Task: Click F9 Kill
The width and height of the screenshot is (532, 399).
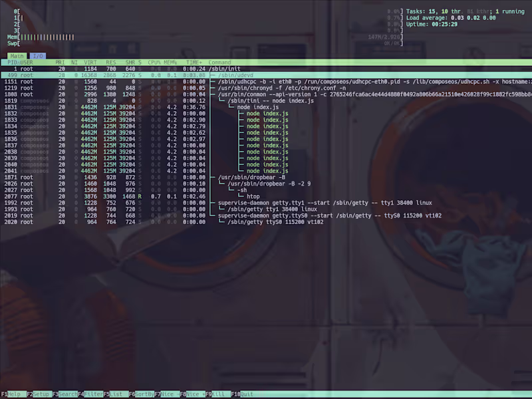Action: pos(218,394)
